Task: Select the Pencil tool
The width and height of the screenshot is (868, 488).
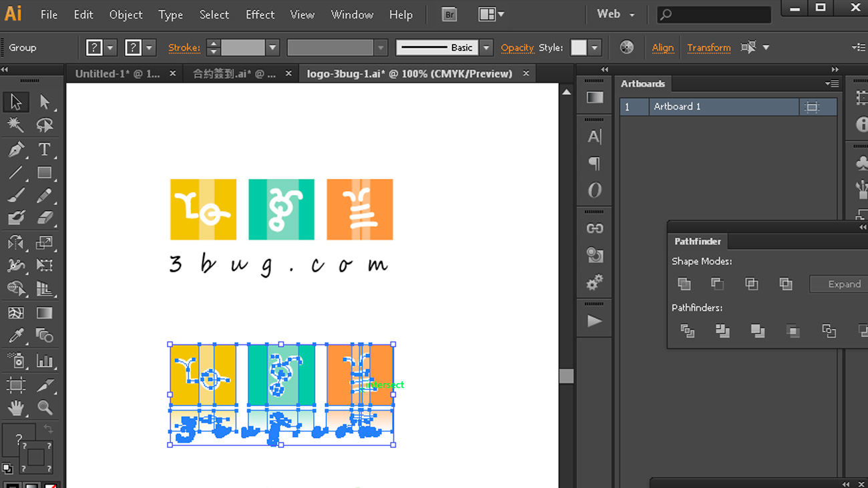Action: click(45, 196)
